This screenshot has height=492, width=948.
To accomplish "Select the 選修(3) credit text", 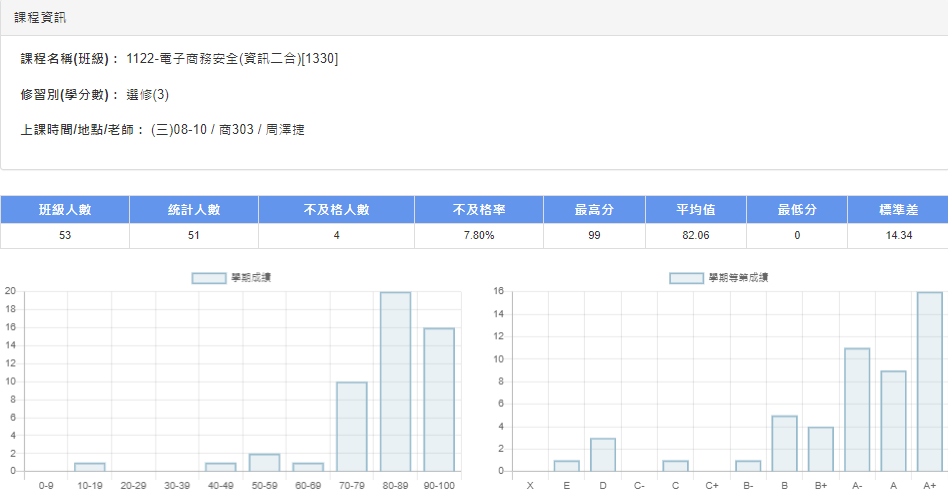I will (148, 95).
